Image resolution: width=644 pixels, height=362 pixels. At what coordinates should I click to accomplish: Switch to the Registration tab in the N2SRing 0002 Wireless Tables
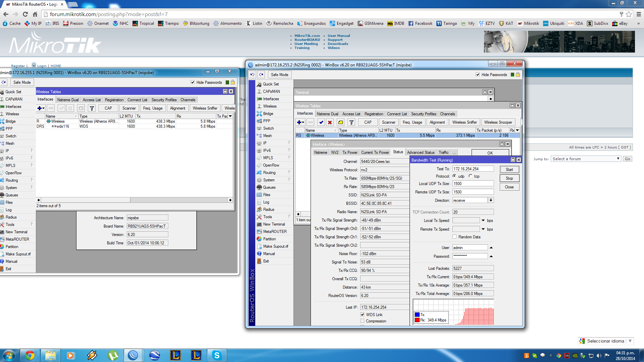[374, 114]
